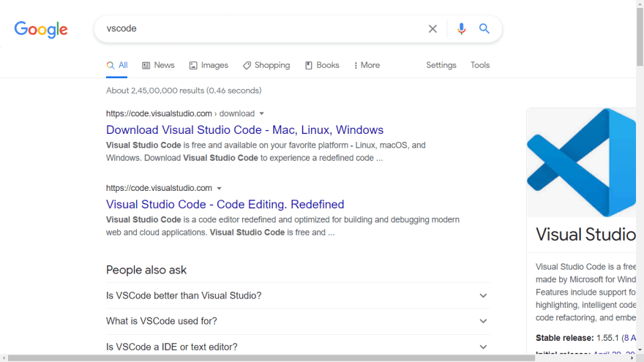This screenshot has height=362, width=644.
Task: Click the scroll-down arrow of vertical scrollbar
Action: click(x=640, y=350)
